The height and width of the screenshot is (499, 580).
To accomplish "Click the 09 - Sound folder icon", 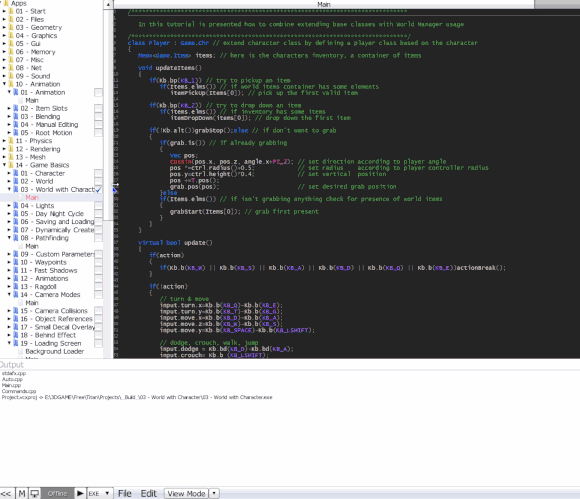I will point(11,76).
